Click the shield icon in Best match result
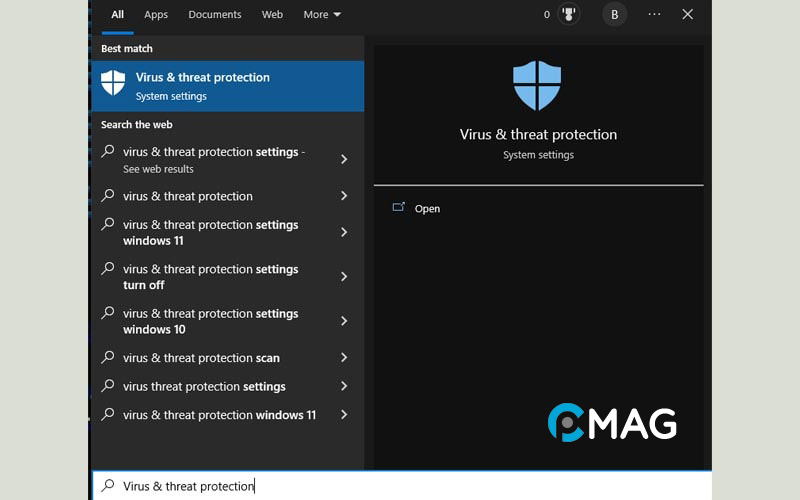The image size is (800, 500). click(x=114, y=84)
